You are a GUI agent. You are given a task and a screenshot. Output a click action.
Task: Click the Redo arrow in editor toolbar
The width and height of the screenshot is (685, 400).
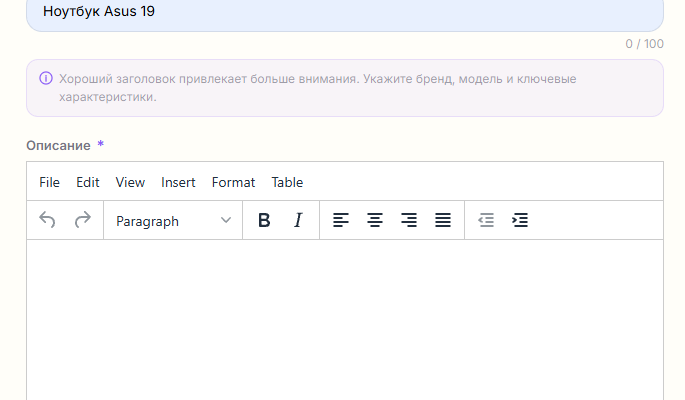(82, 220)
